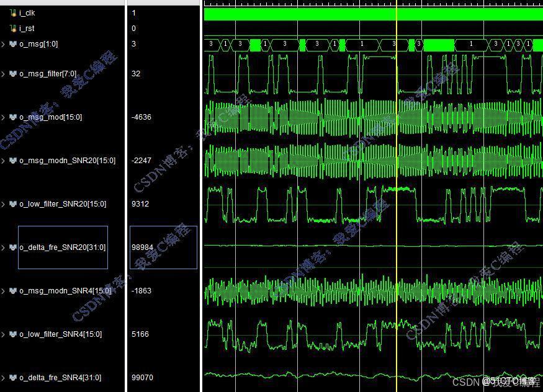Select the o_msg_filter[7:0] bus icon
Screen dimensions: 543x392
click(13, 74)
